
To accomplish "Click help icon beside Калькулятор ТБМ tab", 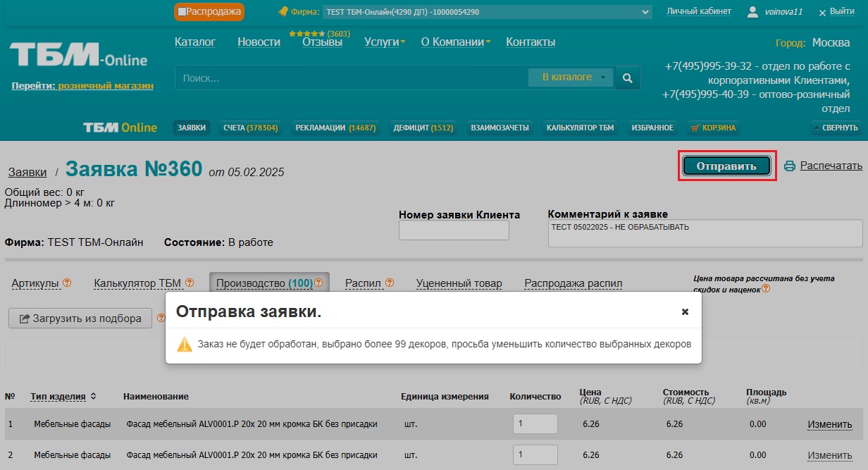I will (190, 283).
